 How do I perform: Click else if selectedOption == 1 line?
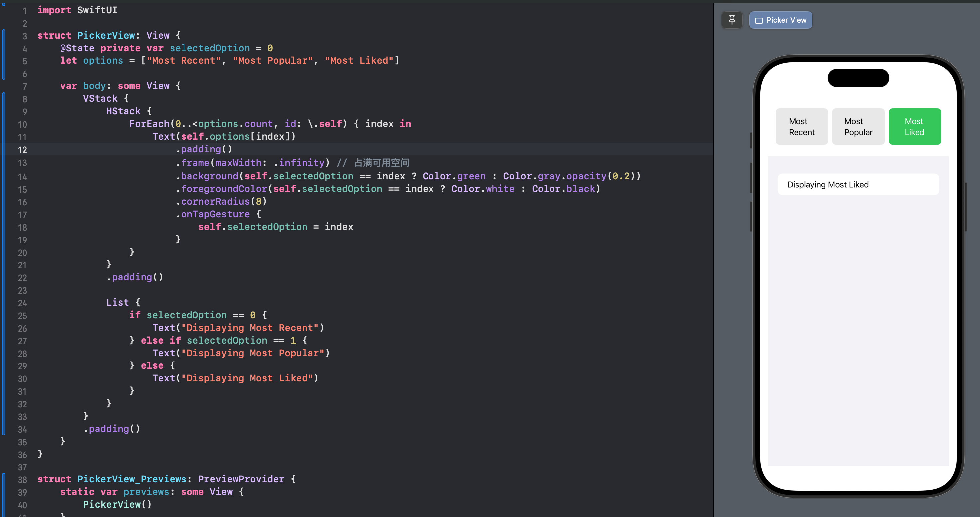[x=218, y=340]
